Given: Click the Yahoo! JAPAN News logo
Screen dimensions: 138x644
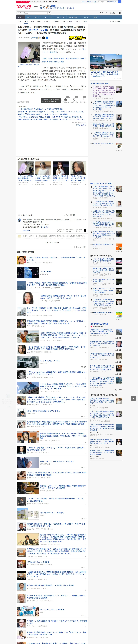Looking at the screenshot, I should click(27, 7).
